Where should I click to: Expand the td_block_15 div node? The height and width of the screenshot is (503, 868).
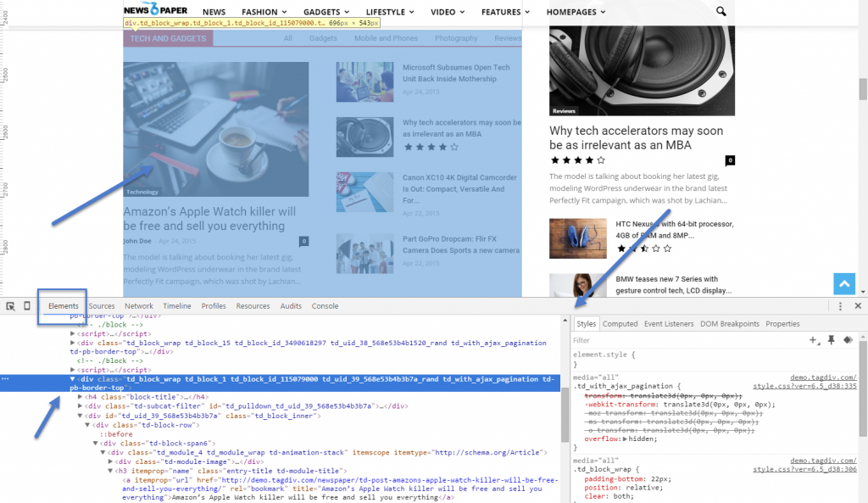tap(73, 343)
